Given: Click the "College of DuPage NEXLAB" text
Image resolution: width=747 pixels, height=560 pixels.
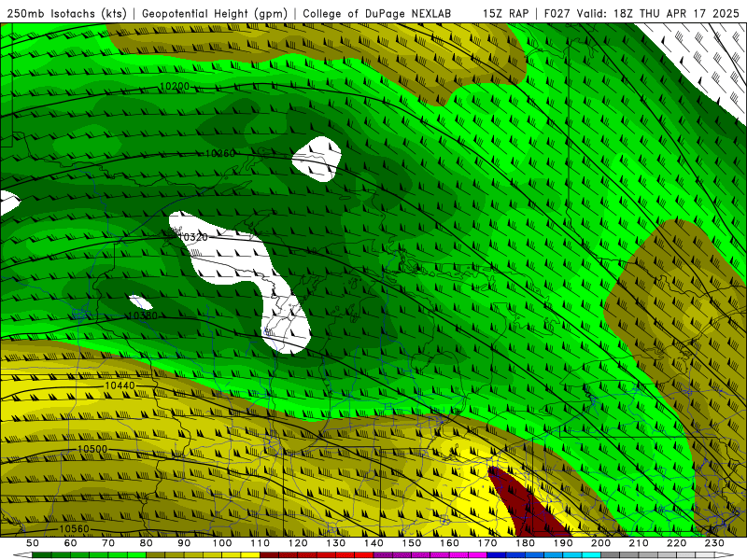Looking at the screenshot, I should [376, 13].
